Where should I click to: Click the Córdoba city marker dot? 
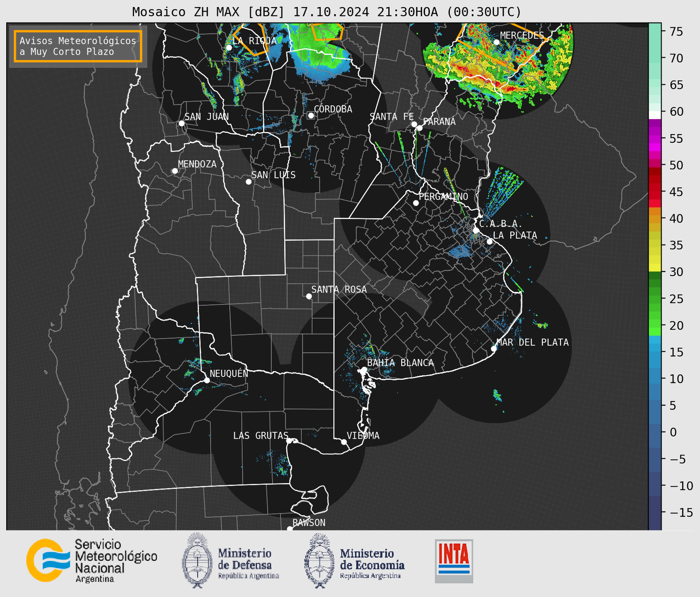point(311,115)
